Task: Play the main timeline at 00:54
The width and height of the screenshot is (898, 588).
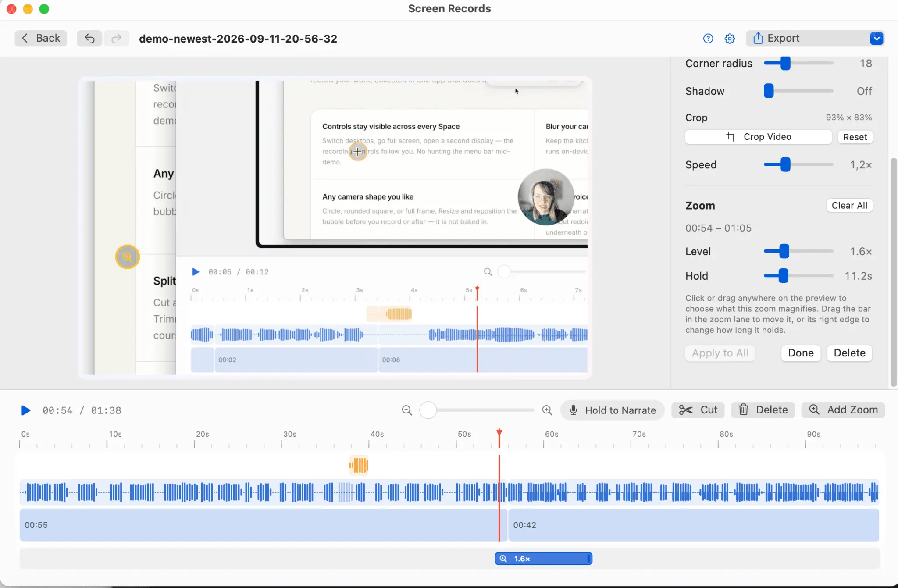Action: coord(26,410)
